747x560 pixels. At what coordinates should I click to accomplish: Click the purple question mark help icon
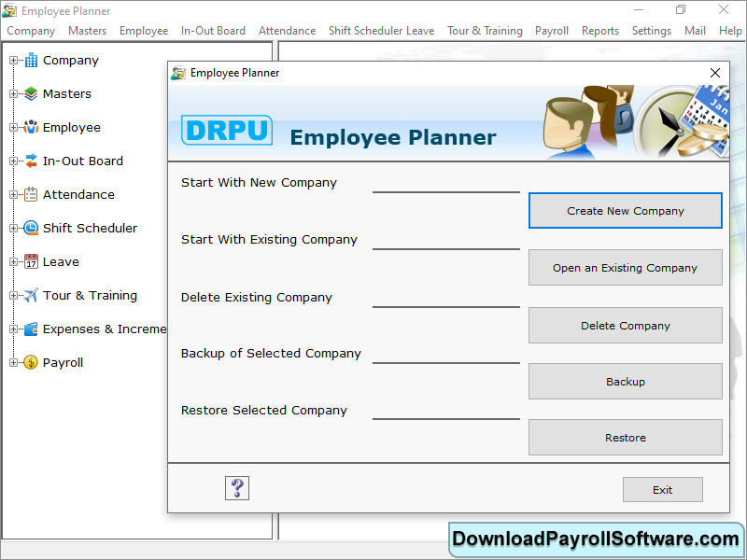(x=237, y=488)
